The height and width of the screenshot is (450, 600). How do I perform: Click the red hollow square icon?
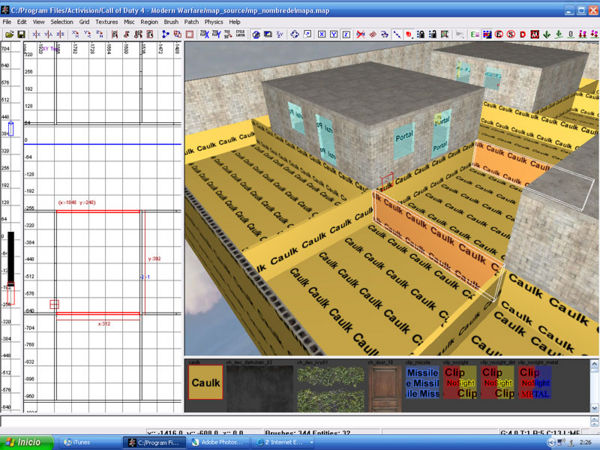[189, 34]
